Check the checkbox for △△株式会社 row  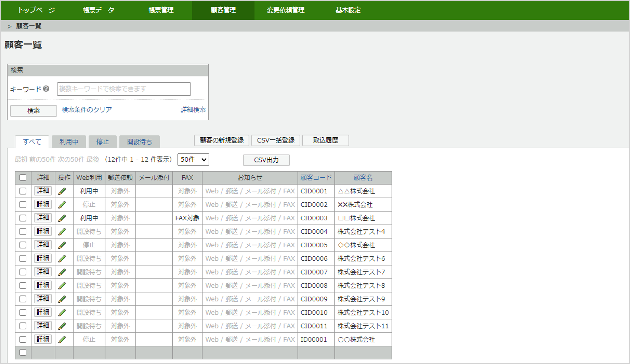[23, 191]
